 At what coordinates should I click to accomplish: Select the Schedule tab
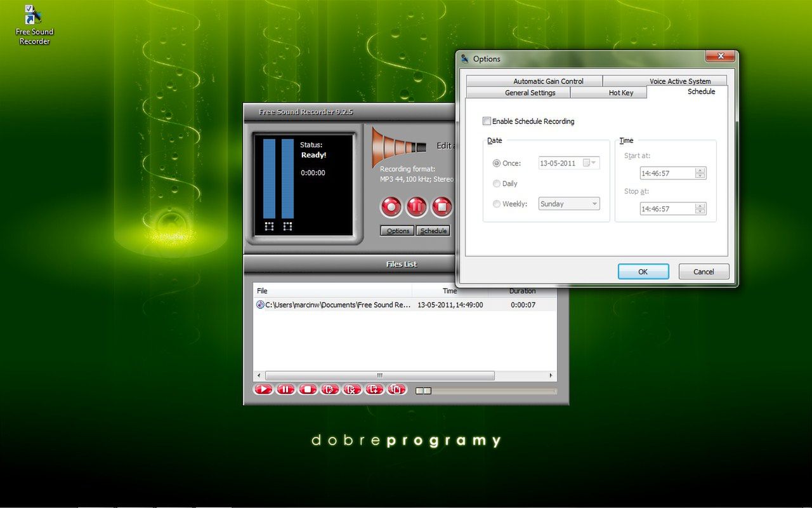pos(688,91)
